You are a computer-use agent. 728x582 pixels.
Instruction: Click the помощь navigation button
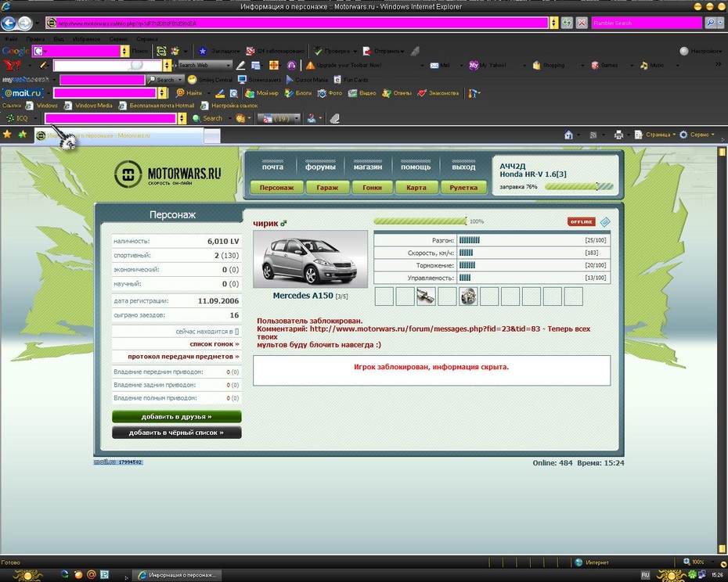point(416,167)
